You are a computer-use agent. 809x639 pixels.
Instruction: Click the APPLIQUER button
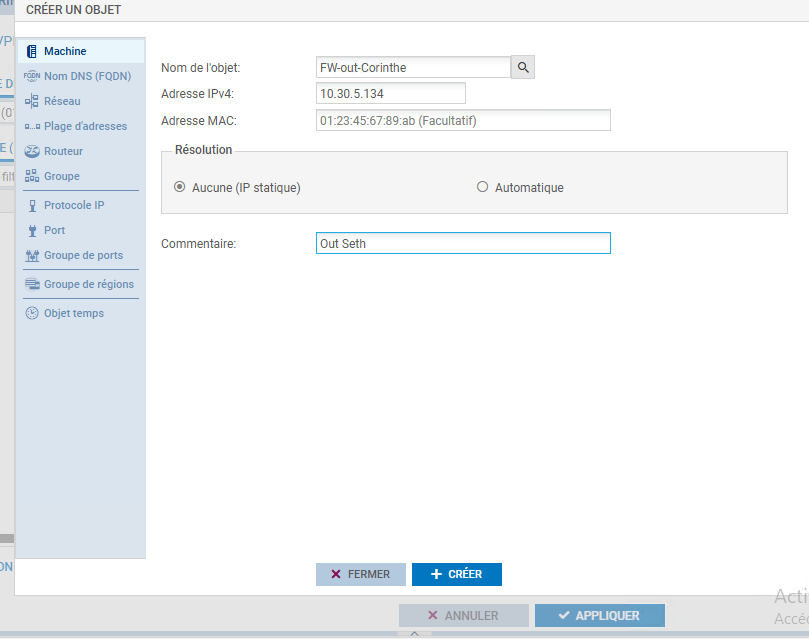tap(599, 615)
